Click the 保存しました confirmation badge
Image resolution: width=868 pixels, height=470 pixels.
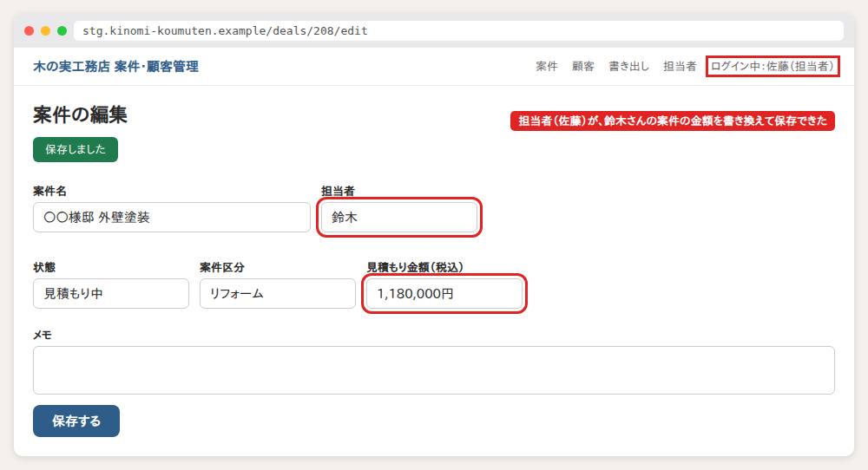tap(76, 149)
